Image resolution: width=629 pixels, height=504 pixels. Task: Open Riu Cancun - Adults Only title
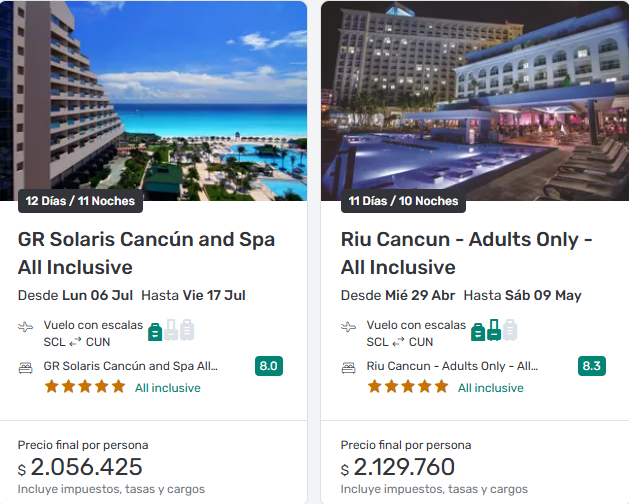467,253
